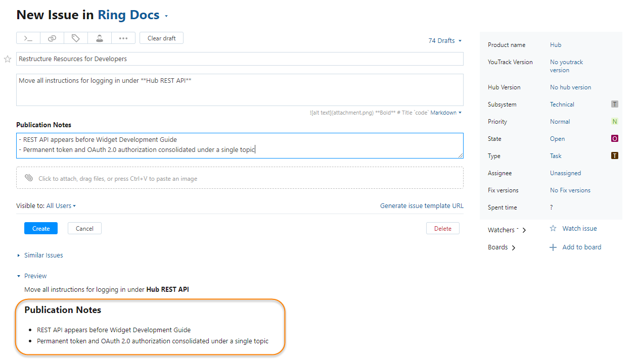The width and height of the screenshot is (638, 364).
Task: Click the Create button
Action: click(x=41, y=229)
